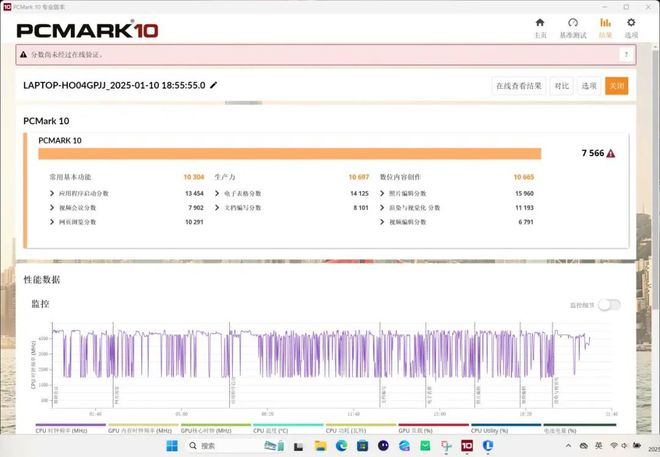The height and width of the screenshot is (457, 660).
Task: Show hidden system tray icons chevron
Action: pos(568,446)
